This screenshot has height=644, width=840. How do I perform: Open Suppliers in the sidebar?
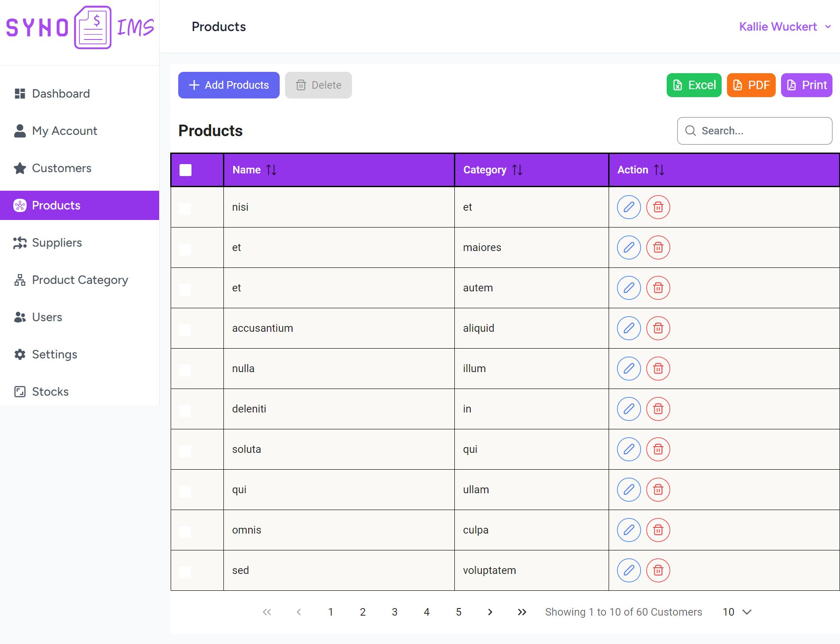[x=57, y=243]
